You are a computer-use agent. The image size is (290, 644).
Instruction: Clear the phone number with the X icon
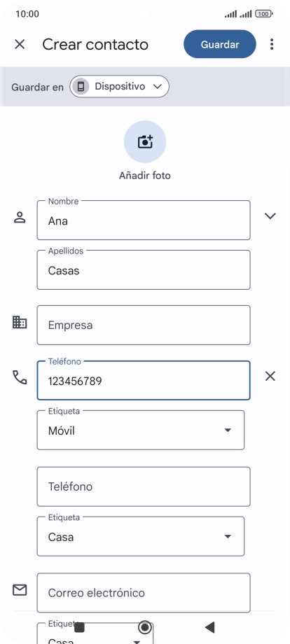tap(270, 376)
